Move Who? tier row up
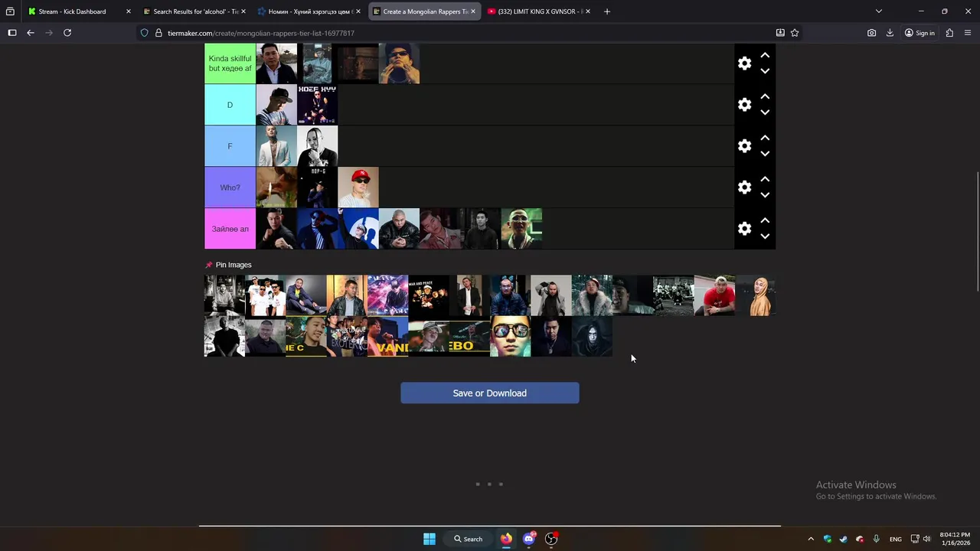 click(765, 180)
